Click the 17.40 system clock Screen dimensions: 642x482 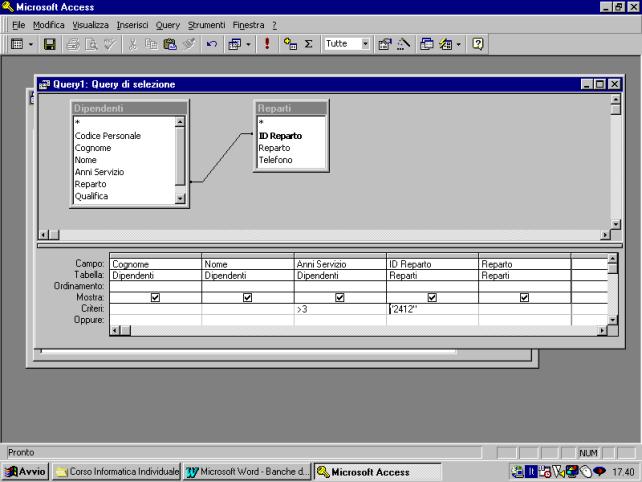coord(623,472)
